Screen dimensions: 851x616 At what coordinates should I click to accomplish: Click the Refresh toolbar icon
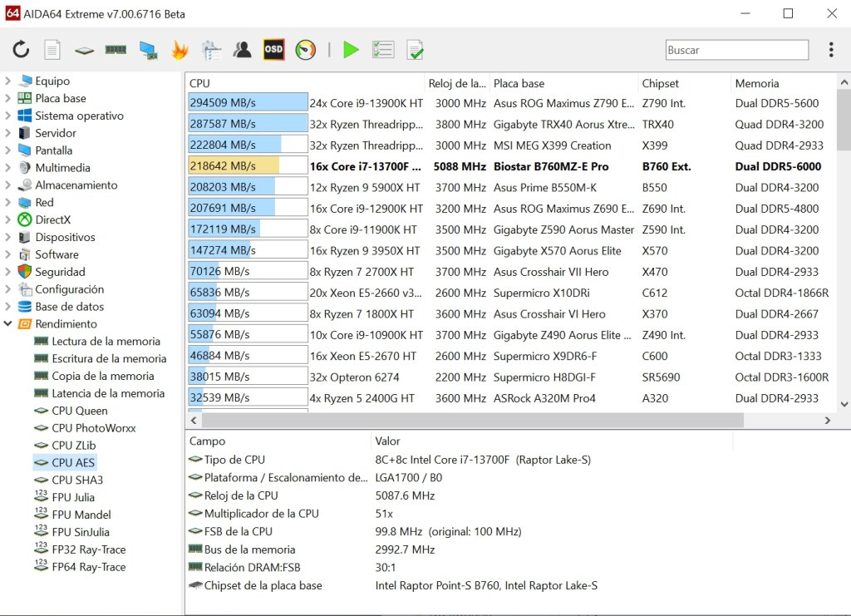point(21,50)
